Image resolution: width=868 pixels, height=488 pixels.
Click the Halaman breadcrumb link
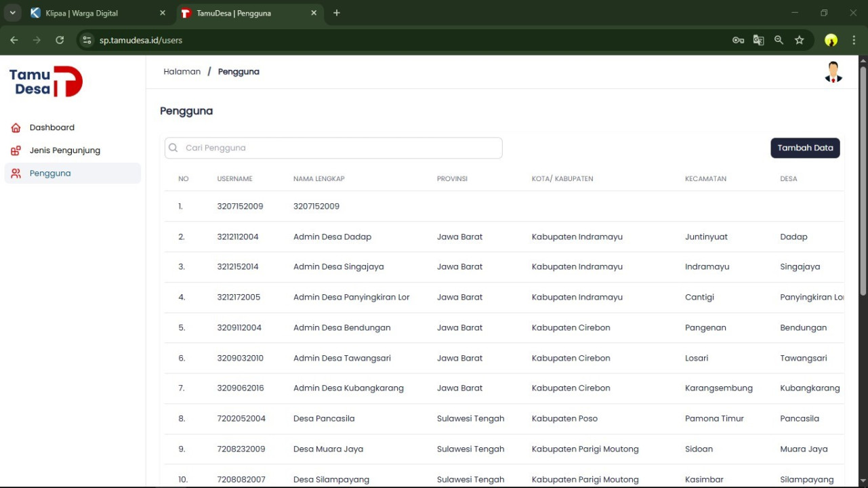click(x=182, y=72)
